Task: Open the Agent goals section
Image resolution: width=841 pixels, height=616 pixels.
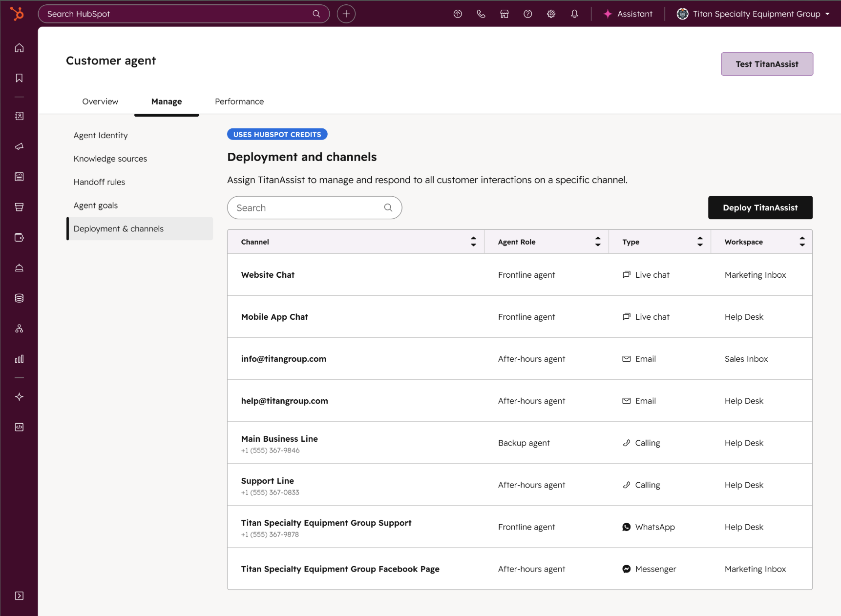Action: (96, 205)
